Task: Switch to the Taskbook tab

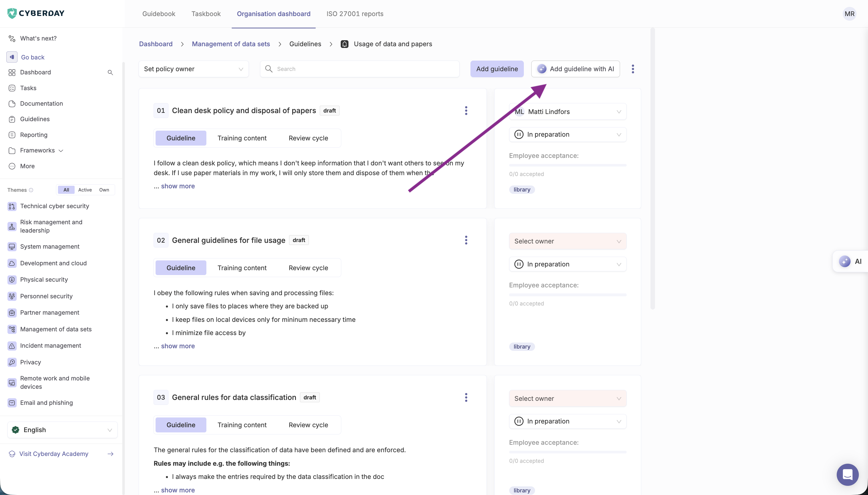Action: (206, 14)
